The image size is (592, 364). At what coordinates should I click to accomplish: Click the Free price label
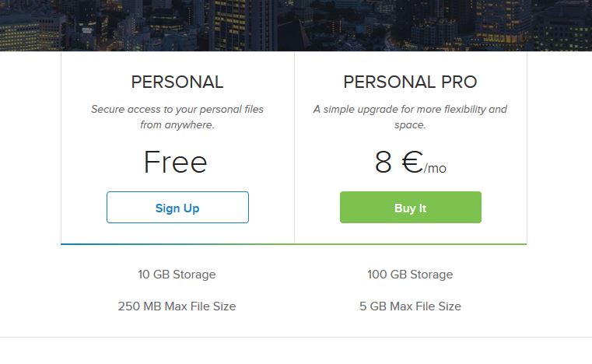click(x=176, y=162)
